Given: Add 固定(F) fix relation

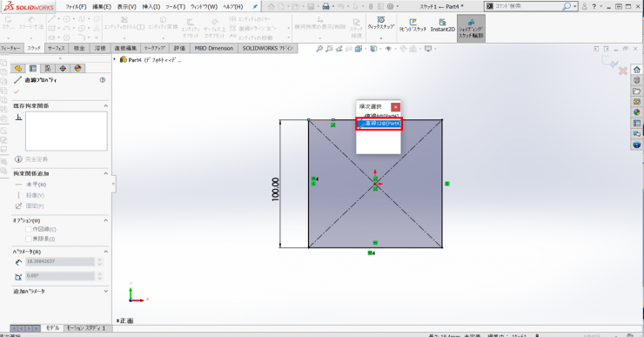Looking at the screenshot, I should pos(30,206).
